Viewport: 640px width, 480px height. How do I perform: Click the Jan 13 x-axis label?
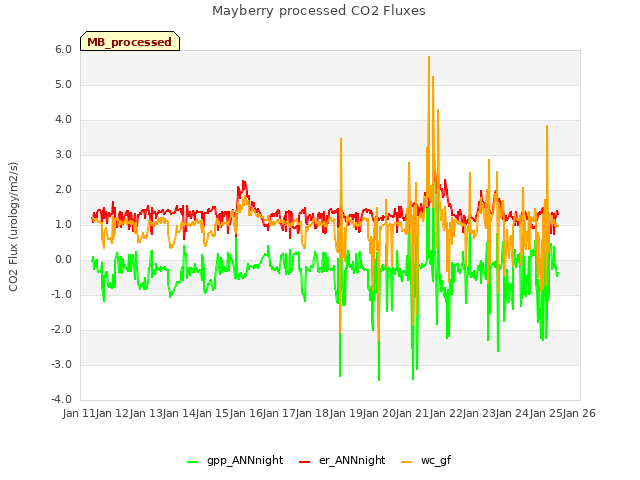pos(146,413)
